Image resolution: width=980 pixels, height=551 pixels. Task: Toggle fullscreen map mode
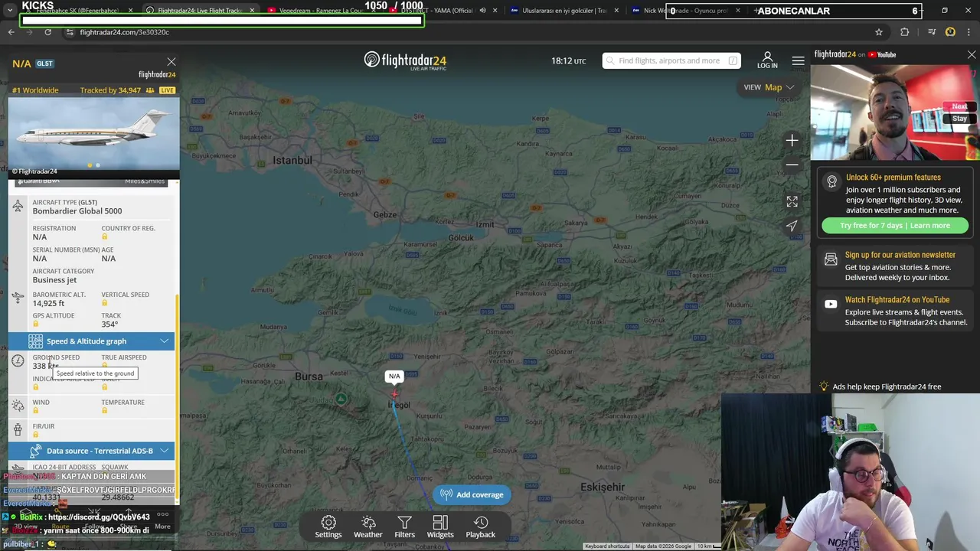[792, 201]
